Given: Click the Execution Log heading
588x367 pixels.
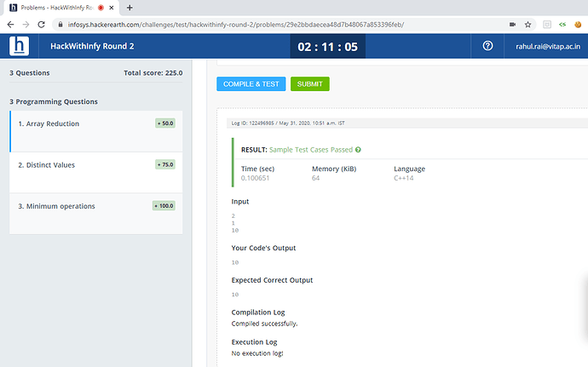Looking at the screenshot, I should tap(254, 342).
